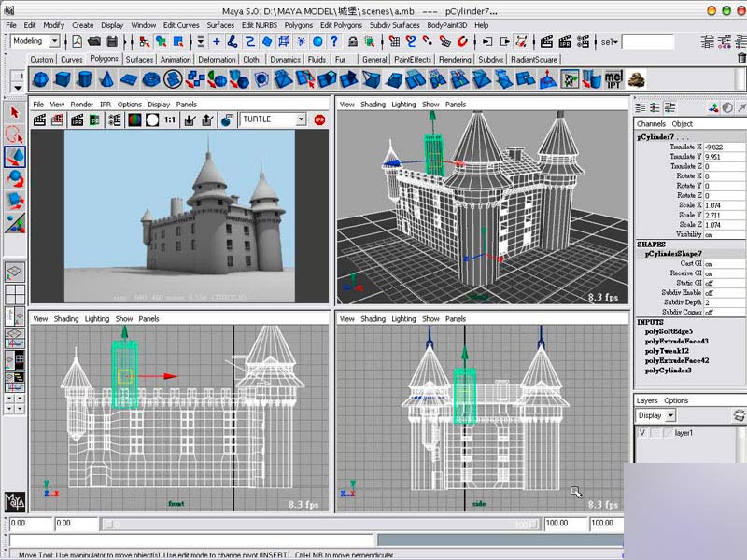The width and height of the screenshot is (747, 560).
Task: Click the Translate Y value field 9.951
Action: [725, 157]
